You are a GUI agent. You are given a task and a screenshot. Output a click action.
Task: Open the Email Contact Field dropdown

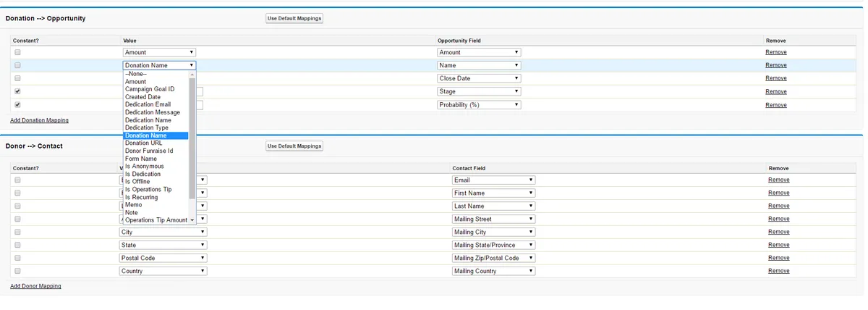pos(494,180)
